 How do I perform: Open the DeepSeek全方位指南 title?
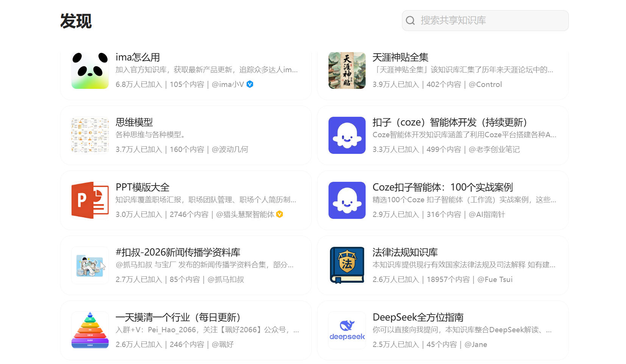point(418,318)
